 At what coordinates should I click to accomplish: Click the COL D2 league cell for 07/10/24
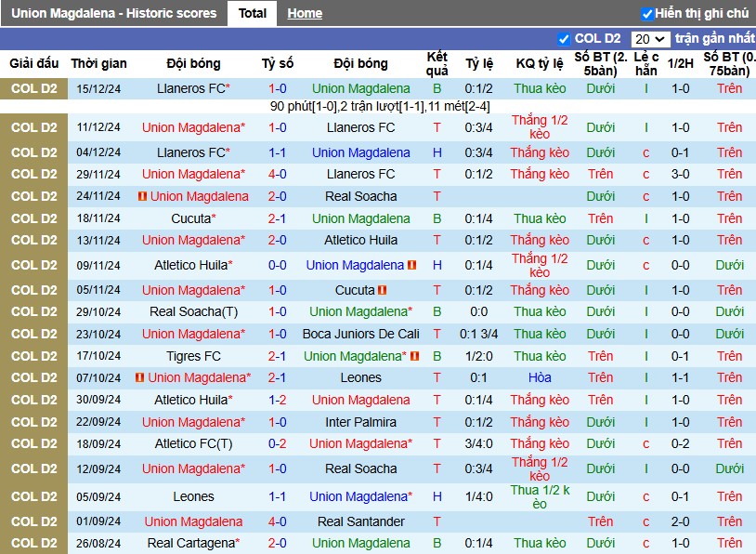coord(33,377)
